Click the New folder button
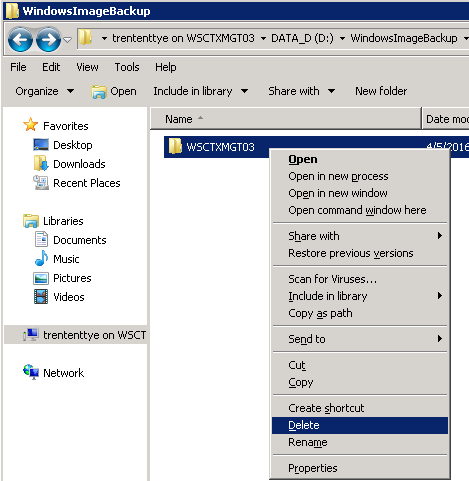Screen dimensions: 469x481 pyautogui.click(x=381, y=91)
